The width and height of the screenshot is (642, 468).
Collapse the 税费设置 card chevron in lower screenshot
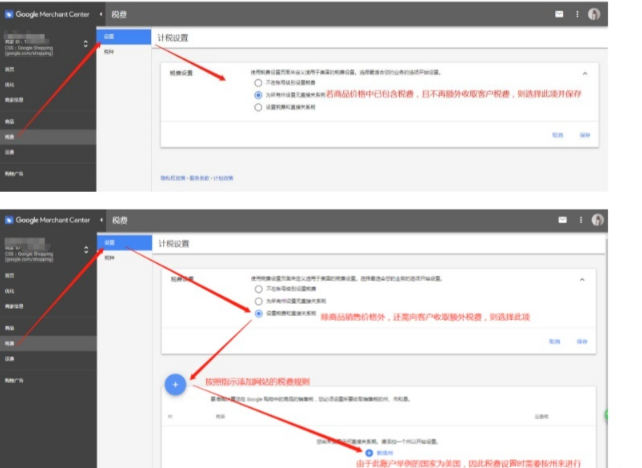(x=582, y=280)
